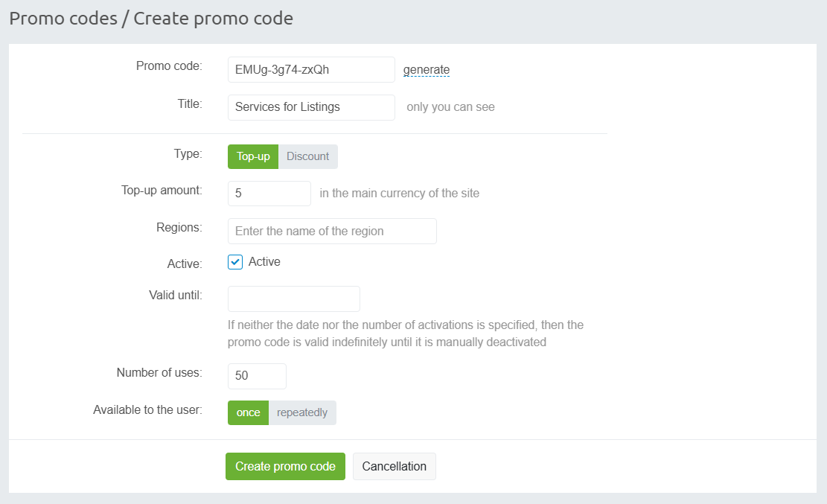Click the Promo code input field
Screen dimensions: 827x504
310,70
